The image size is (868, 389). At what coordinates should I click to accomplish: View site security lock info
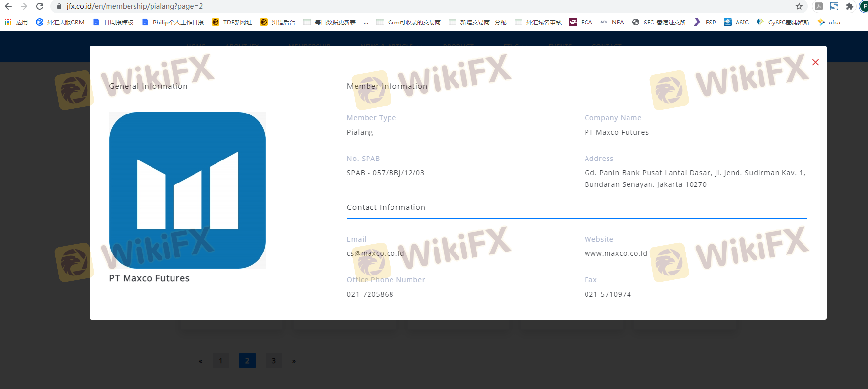point(59,6)
